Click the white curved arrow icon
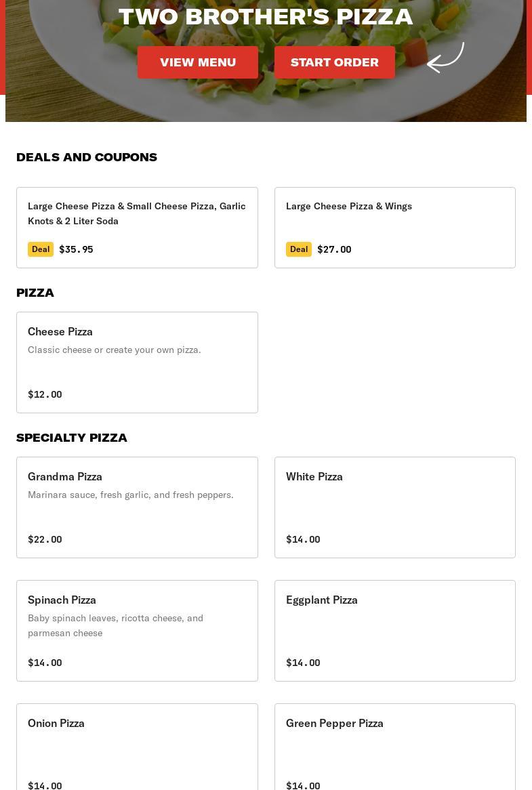This screenshot has width=532, height=790. coord(445,58)
